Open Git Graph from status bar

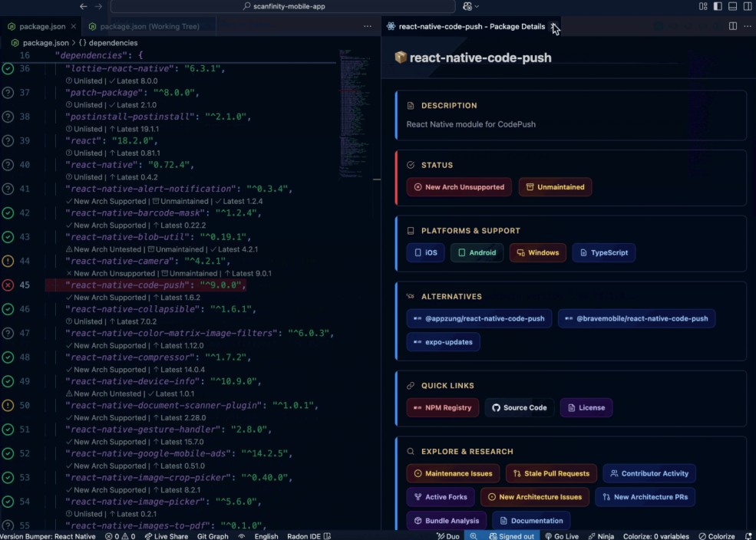[213, 536]
